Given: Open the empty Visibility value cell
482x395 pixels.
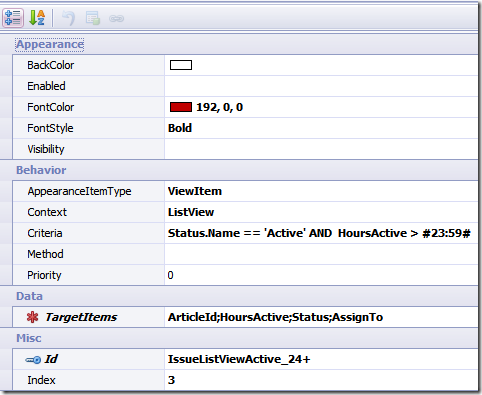Looking at the screenshot, I should coord(321,149).
